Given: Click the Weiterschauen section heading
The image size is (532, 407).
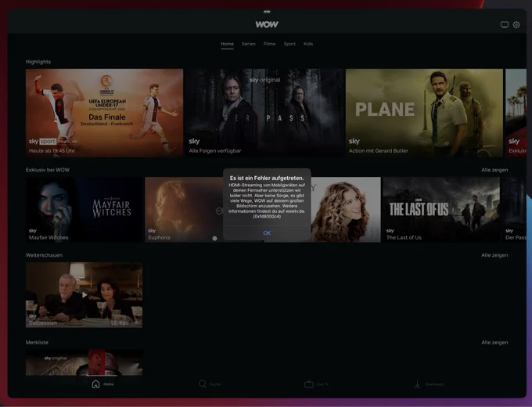Looking at the screenshot, I should point(44,255).
